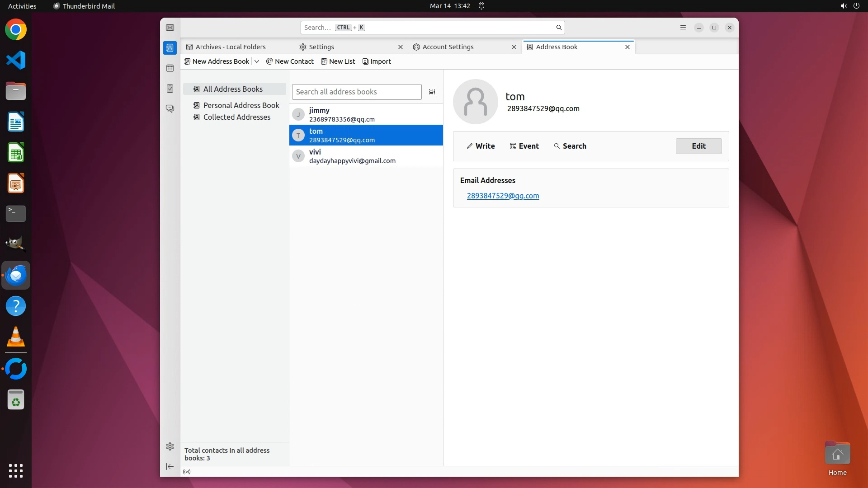Screen dimensions: 868x488
Task: Select the vivi contact entry
Action: tap(366, 156)
